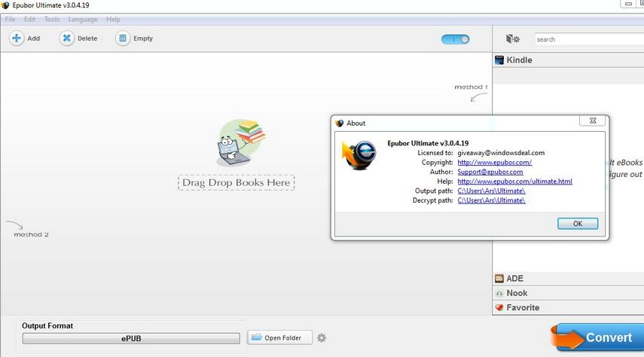Click the Epubor logo in About dialog
Viewport: 644px width, 357px height.
pos(359,155)
